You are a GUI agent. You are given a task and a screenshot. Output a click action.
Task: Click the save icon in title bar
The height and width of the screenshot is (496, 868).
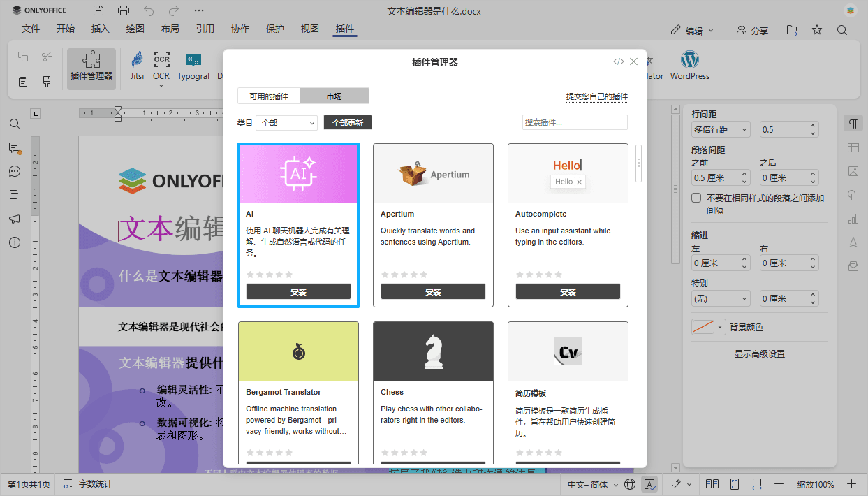[x=98, y=10]
